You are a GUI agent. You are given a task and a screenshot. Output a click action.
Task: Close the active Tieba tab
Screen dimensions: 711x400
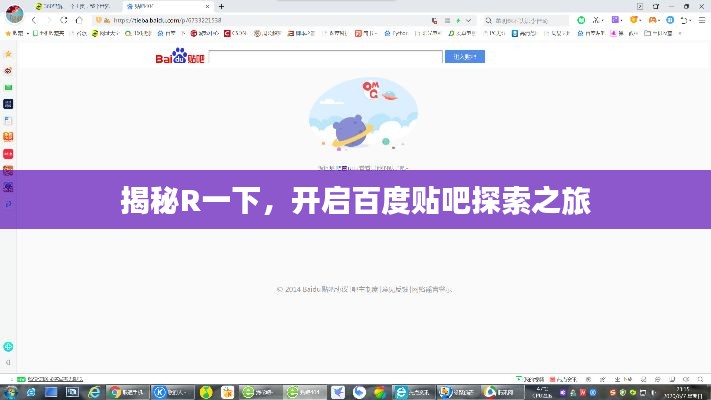point(207,6)
